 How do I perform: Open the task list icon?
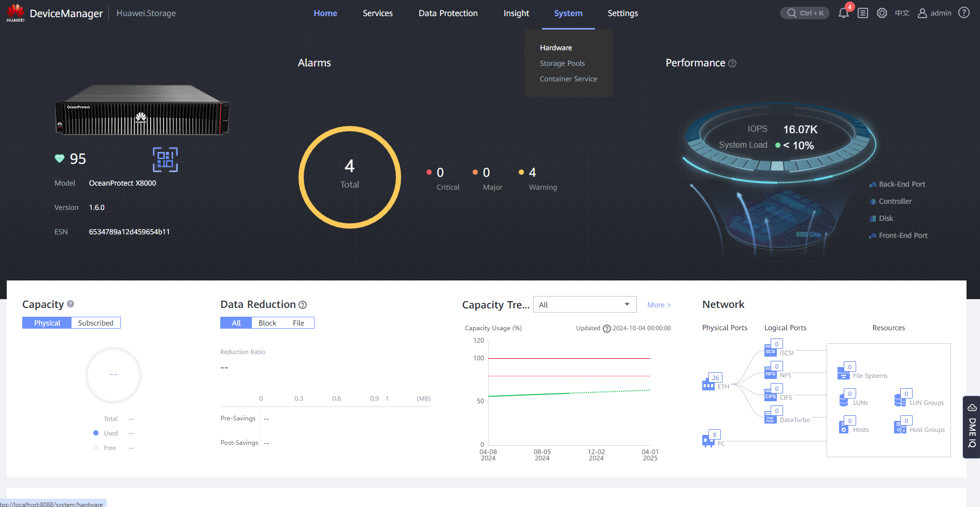(x=863, y=13)
